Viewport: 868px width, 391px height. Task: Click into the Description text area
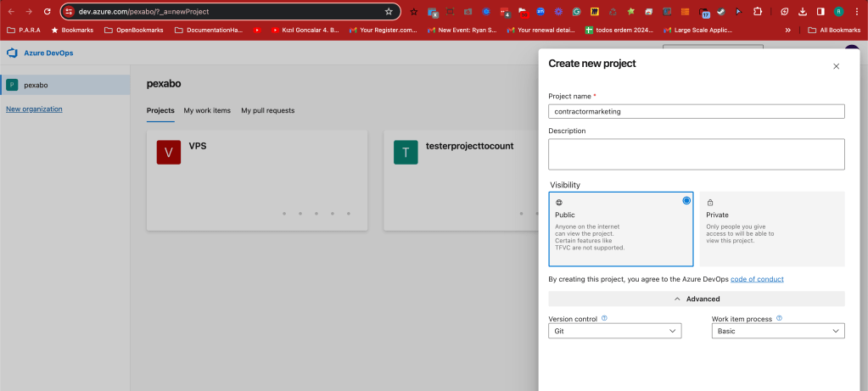click(x=697, y=154)
